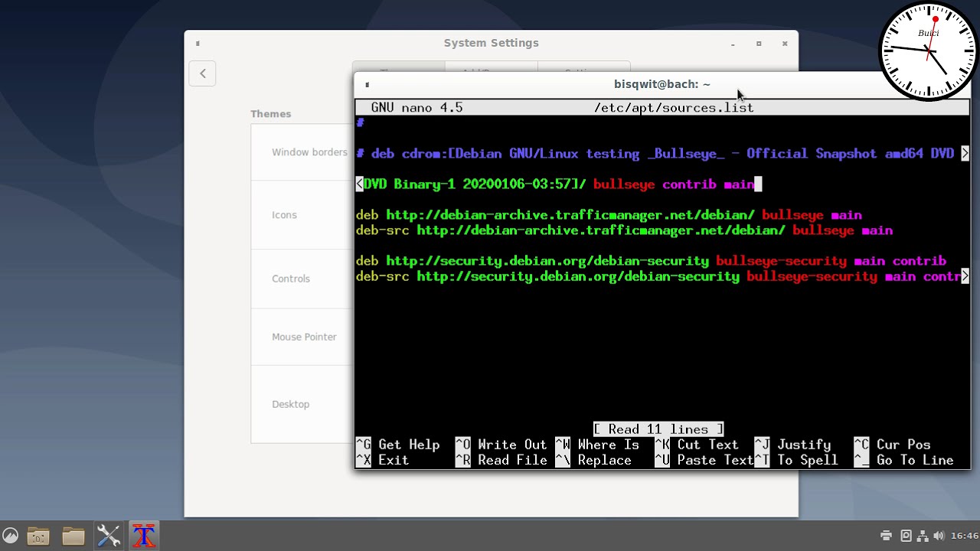Open the home folder launcher with dotted icon
Screen dimensions: 980x551
(x=38, y=536)
